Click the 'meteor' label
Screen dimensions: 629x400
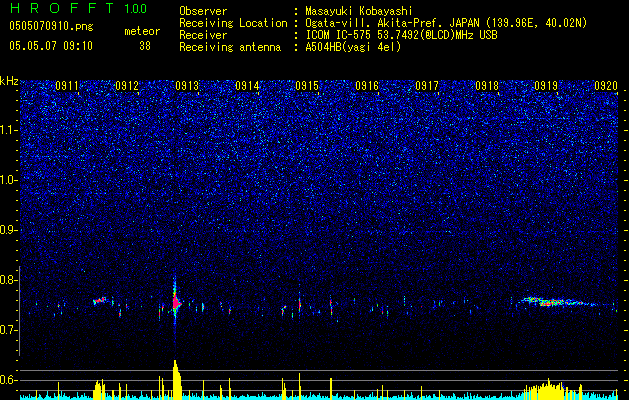pos(142,31)
